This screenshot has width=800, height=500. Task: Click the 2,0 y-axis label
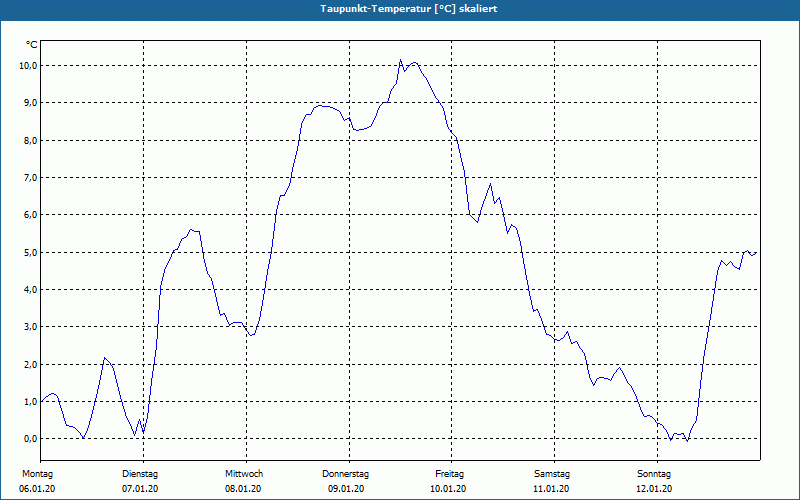(x=30, y=364)
